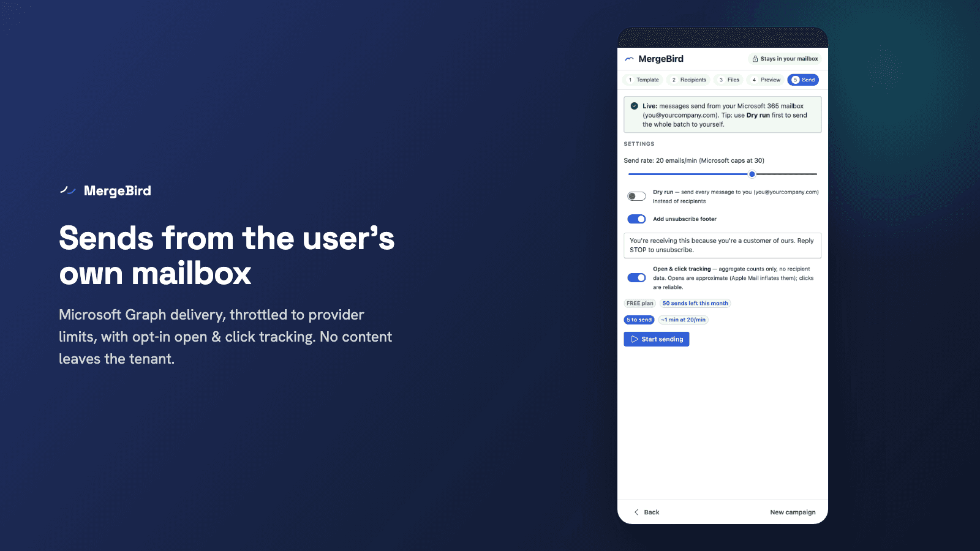Click the MergeBird logo mark on the slide
Viewport: 980px width, 551px height.
67,190
